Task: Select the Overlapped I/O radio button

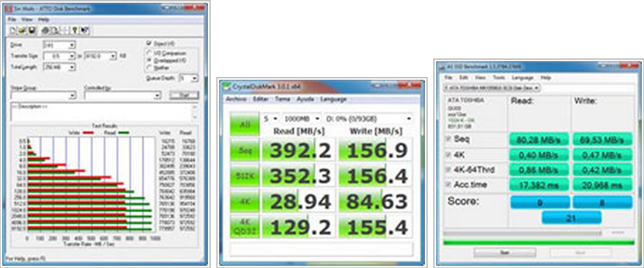Action: coord(149,60)
